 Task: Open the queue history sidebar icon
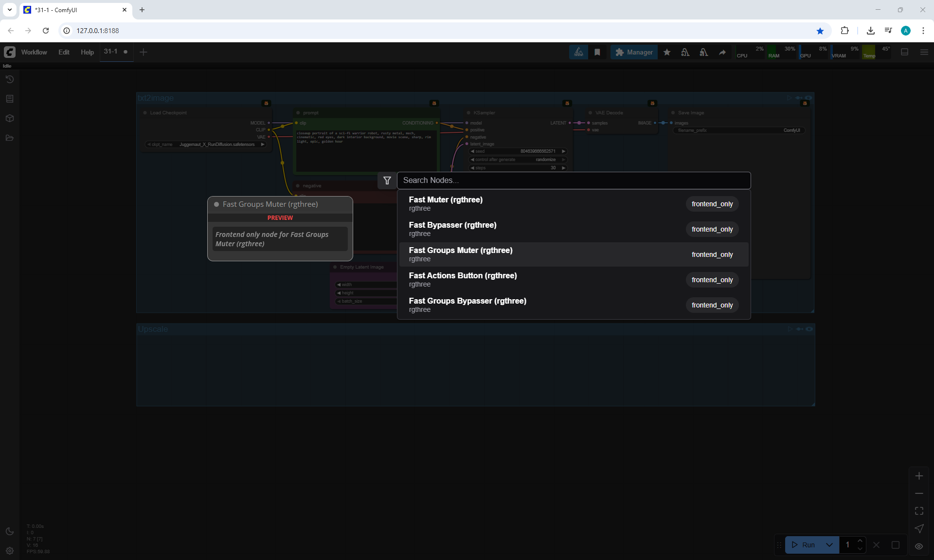coord(10,79)
